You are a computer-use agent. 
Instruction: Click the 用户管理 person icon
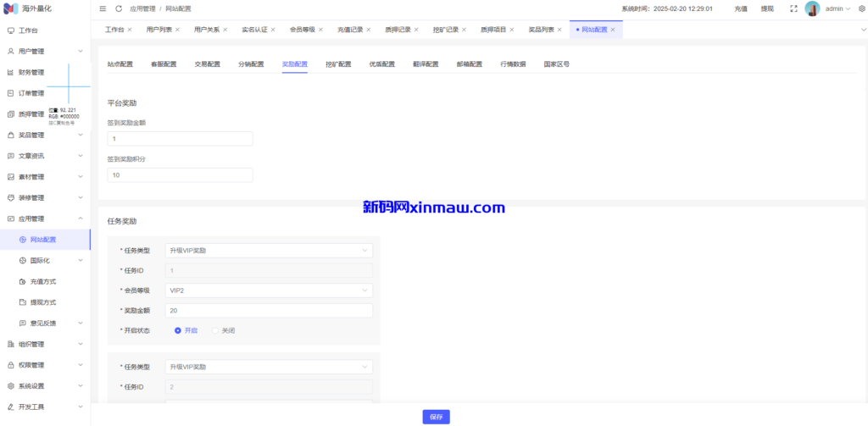(10, 52)
